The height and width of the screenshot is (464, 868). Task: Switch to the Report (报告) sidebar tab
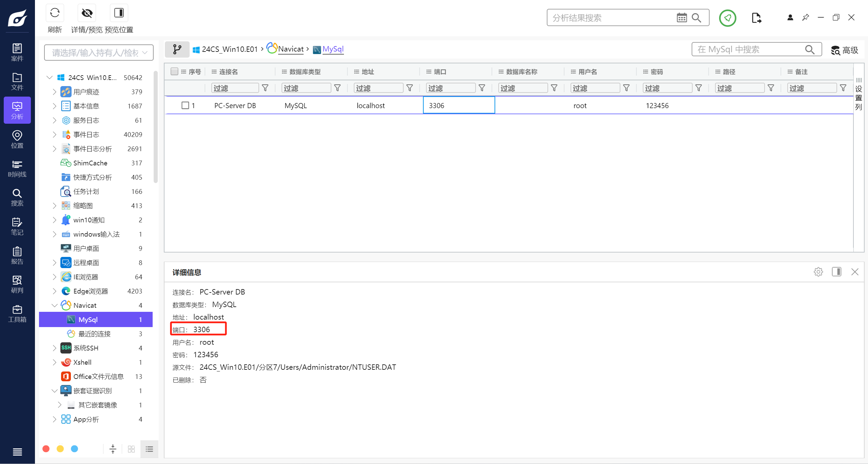point(17,256)
